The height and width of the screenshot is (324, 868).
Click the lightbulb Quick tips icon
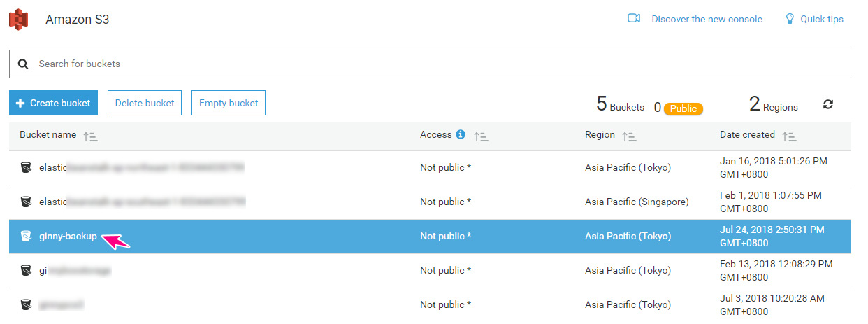(790, 19)
